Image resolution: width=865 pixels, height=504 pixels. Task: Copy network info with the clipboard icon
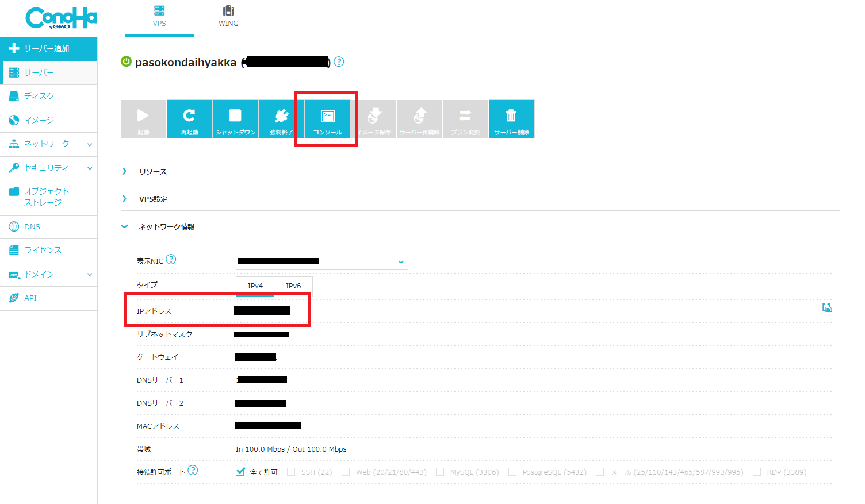point(826,307)
